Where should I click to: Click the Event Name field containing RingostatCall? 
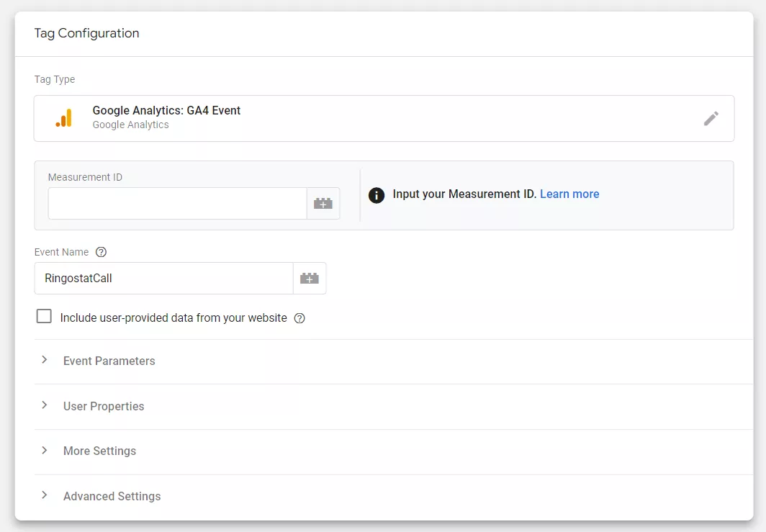pyautogui.click(x=163, y=279)
